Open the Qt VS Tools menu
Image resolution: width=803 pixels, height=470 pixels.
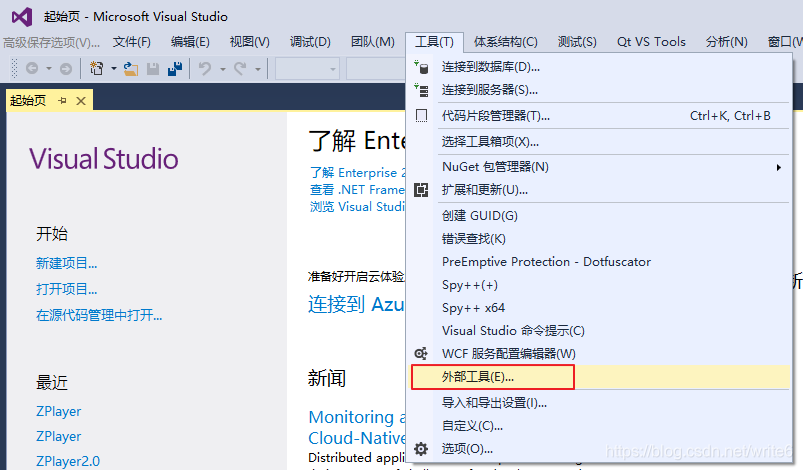[651, 41]
